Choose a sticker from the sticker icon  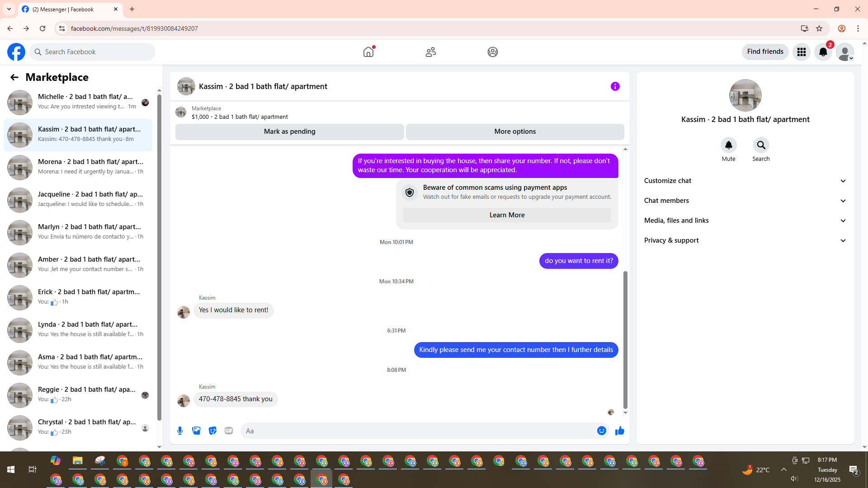pyautogui.click(x=212, y=431)
